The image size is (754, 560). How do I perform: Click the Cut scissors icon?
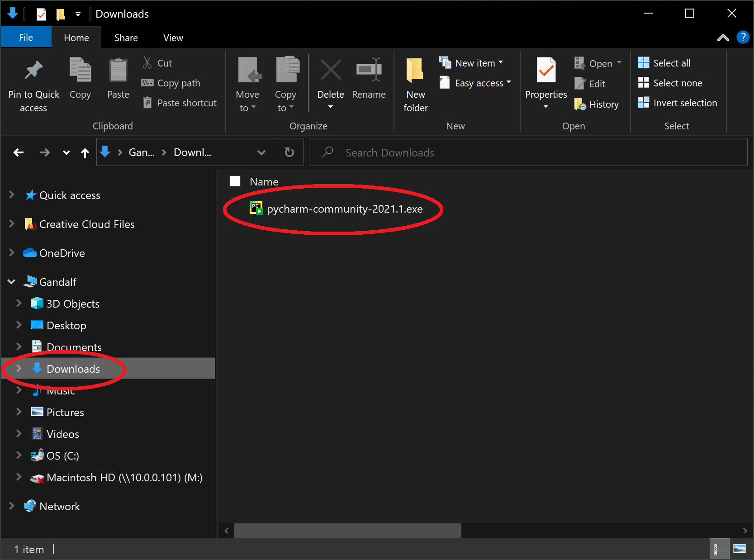[147, 62]
